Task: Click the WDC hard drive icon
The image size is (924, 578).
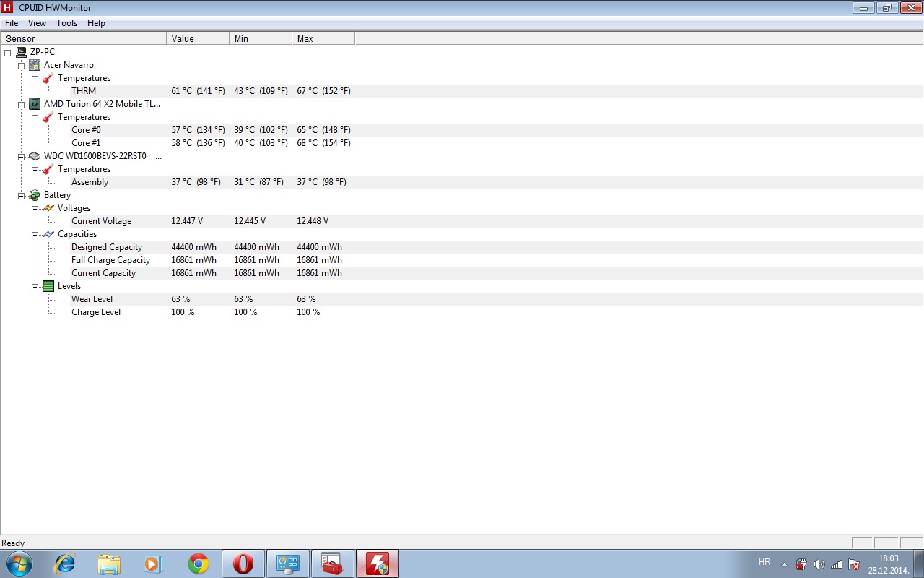Action: (x=35, y=156)
